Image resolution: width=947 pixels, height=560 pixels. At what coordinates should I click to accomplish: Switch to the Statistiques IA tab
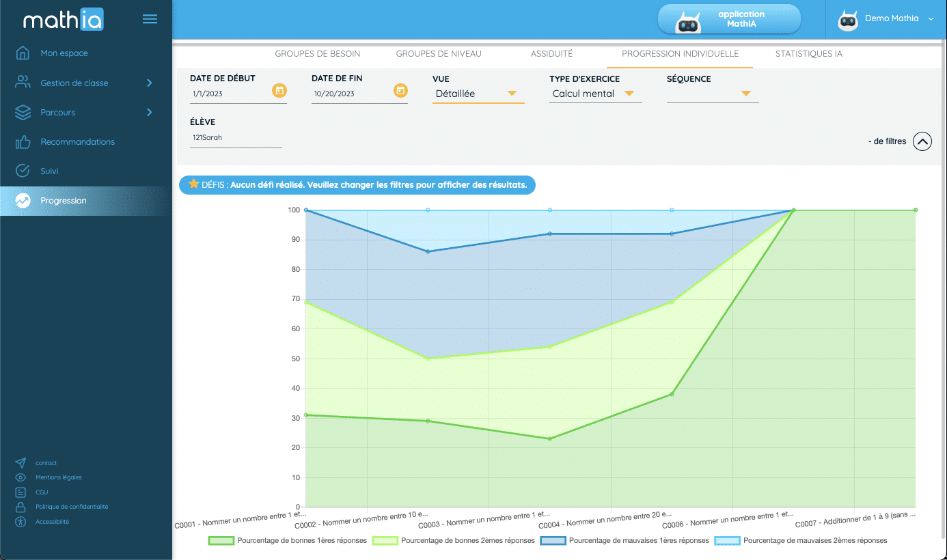(808, 54)
